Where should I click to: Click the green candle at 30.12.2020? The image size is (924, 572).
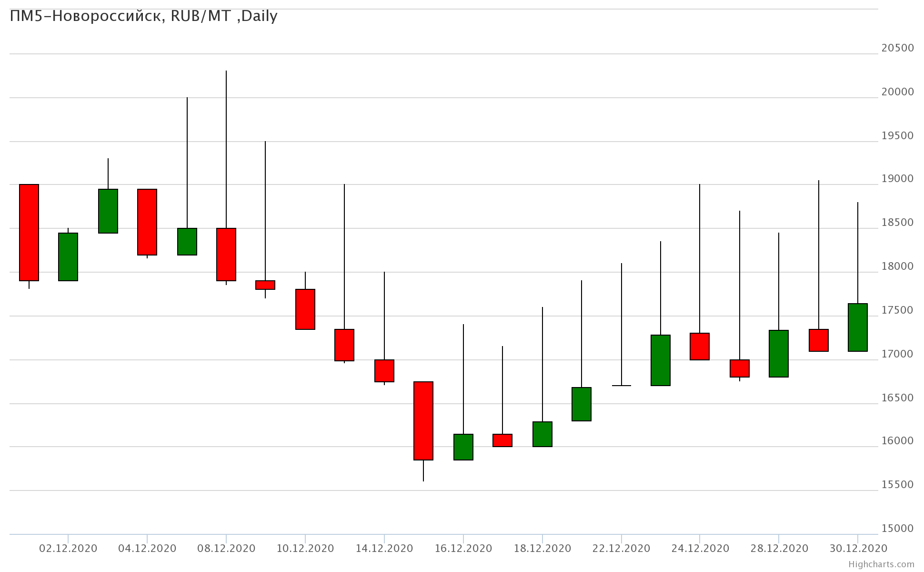(858, 327)
